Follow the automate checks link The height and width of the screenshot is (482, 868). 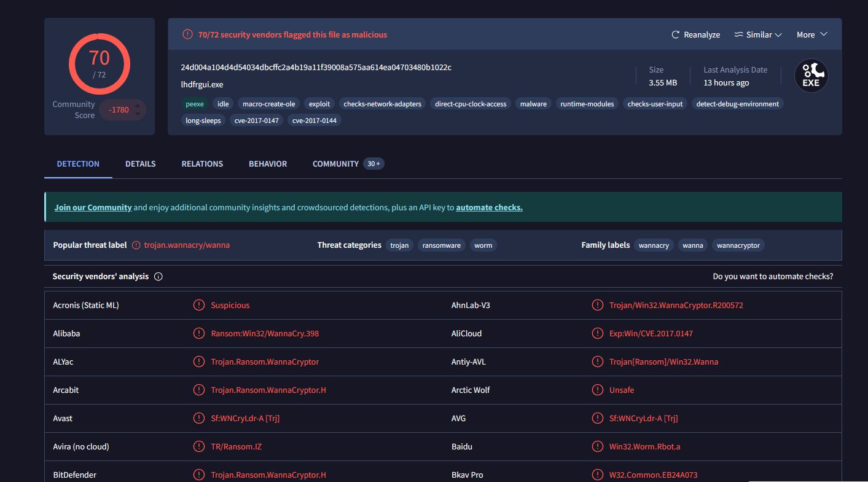[x=489, y=208]
